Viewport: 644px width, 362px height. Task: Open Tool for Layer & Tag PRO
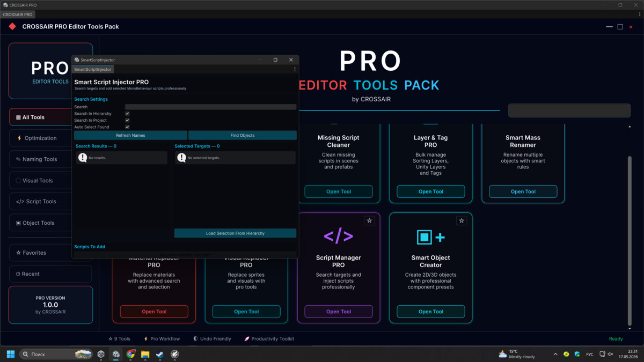point(431,191)
